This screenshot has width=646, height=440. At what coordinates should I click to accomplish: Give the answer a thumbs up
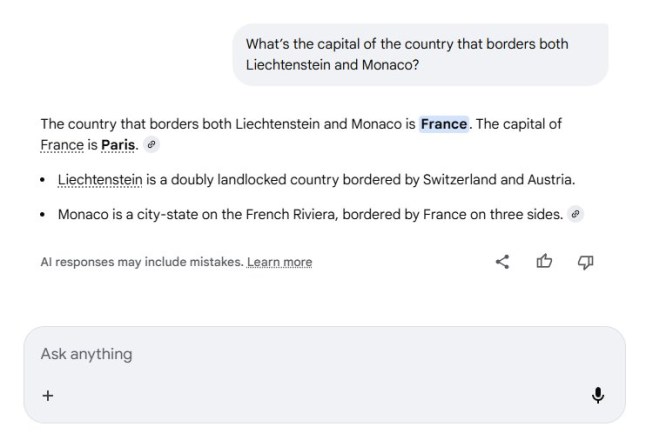544,262
